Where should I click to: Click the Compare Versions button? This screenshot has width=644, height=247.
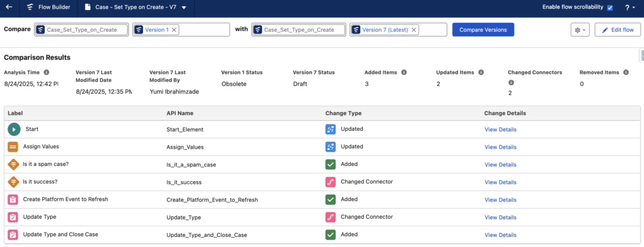[483, 30]
